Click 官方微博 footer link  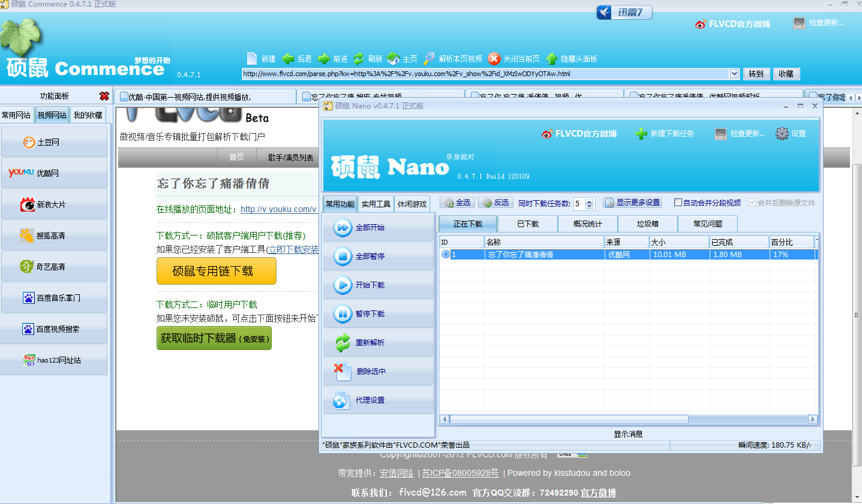coord(598,493)
